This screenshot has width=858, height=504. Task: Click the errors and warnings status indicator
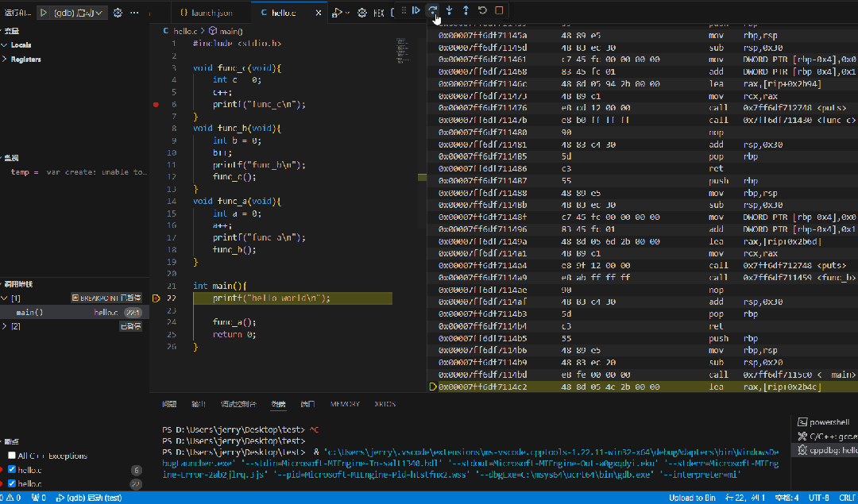[10, 498]
